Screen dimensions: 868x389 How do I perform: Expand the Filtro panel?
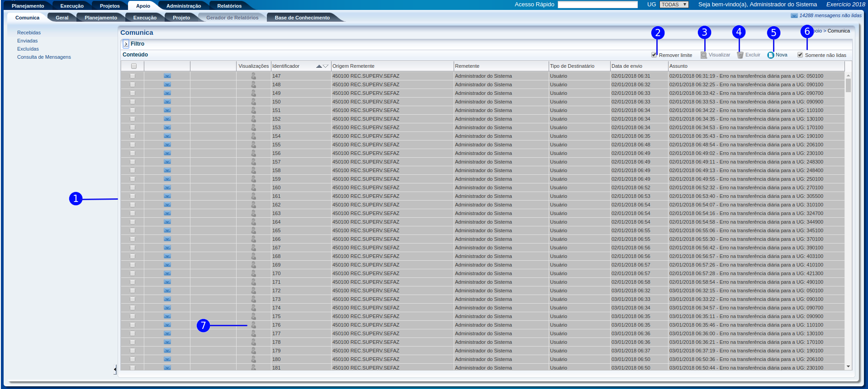point(126,44)
